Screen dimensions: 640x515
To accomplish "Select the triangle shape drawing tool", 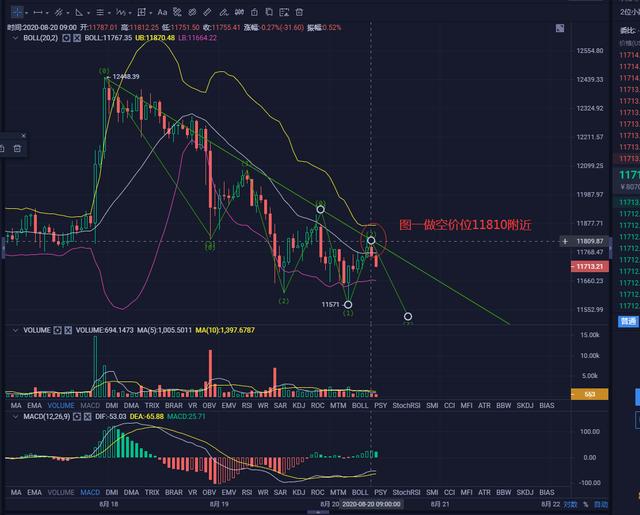I will tap(79, 13).
